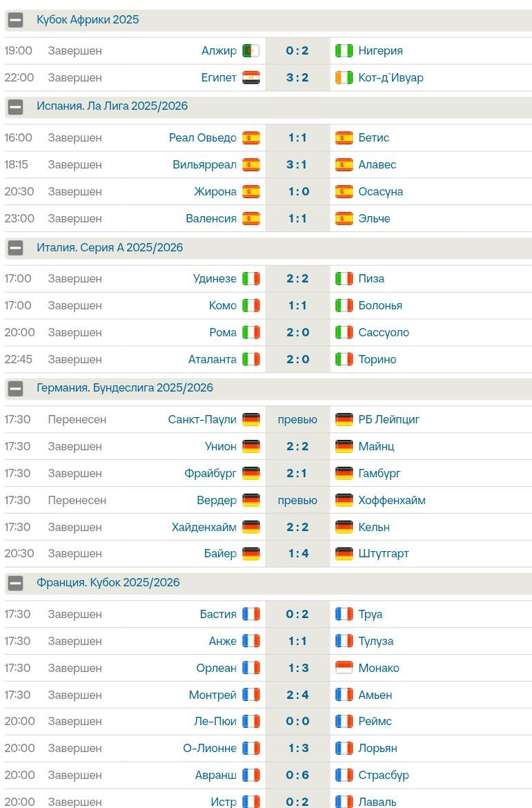Open превью for Санкт-Паули vs РБ Лейпциг
This screenshot has width=532, height=808.
(297, 419)
